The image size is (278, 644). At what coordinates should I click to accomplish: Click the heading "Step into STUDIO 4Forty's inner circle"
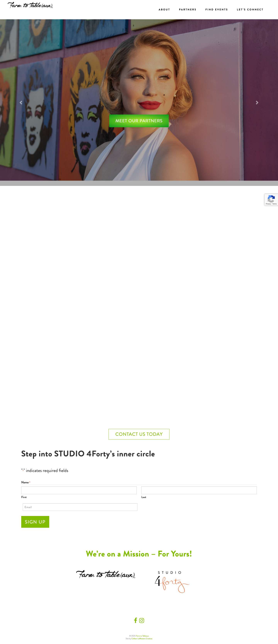pos(88,454)
